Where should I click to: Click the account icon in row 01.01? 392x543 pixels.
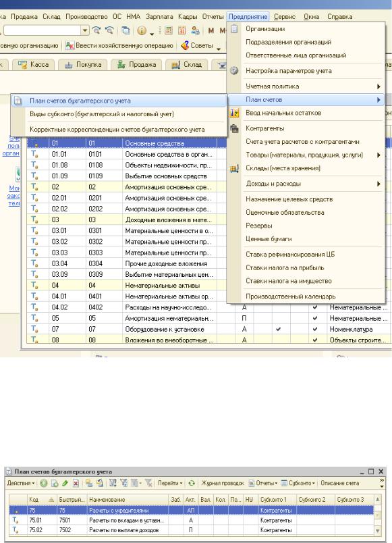click(x=34, y=154)
